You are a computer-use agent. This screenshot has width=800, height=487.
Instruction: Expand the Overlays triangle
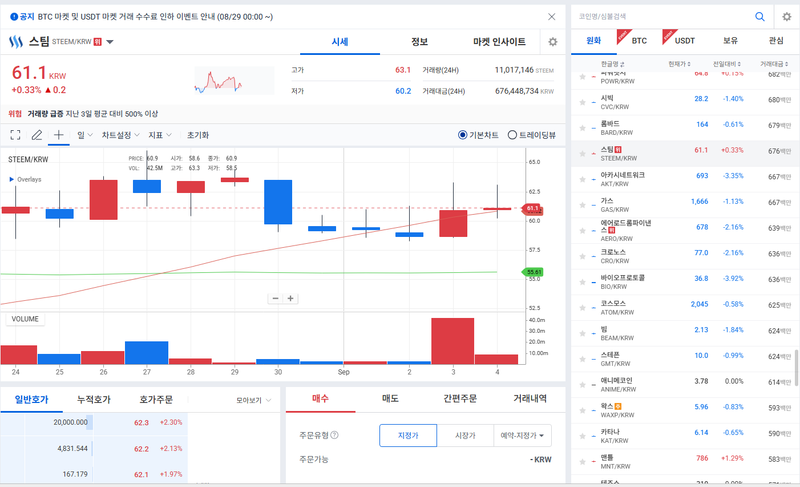(12, 180)
